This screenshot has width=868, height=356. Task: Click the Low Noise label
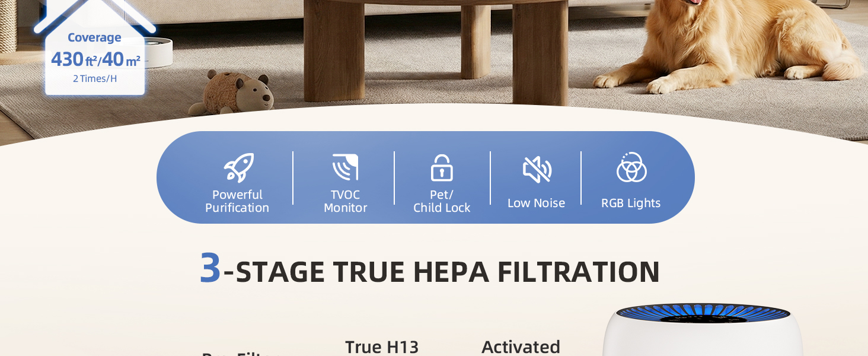[537, 203]
